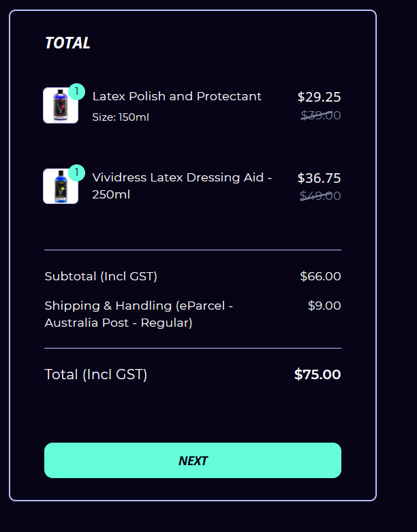Click the divider line above Subtotal
417x532 pixels.
point(193,250)
